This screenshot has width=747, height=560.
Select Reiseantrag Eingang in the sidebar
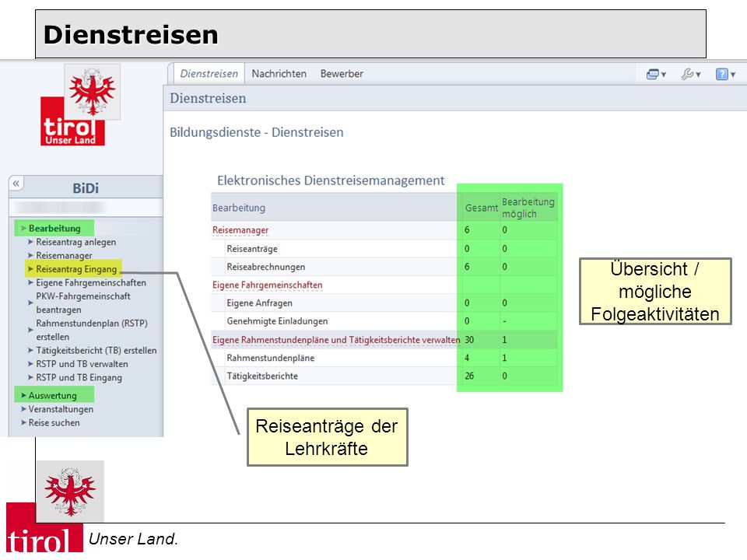pos(76,269)
